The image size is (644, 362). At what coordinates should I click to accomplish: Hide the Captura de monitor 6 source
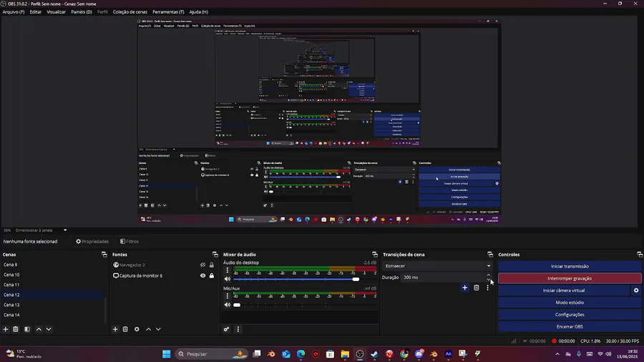(x=203, y=276)
